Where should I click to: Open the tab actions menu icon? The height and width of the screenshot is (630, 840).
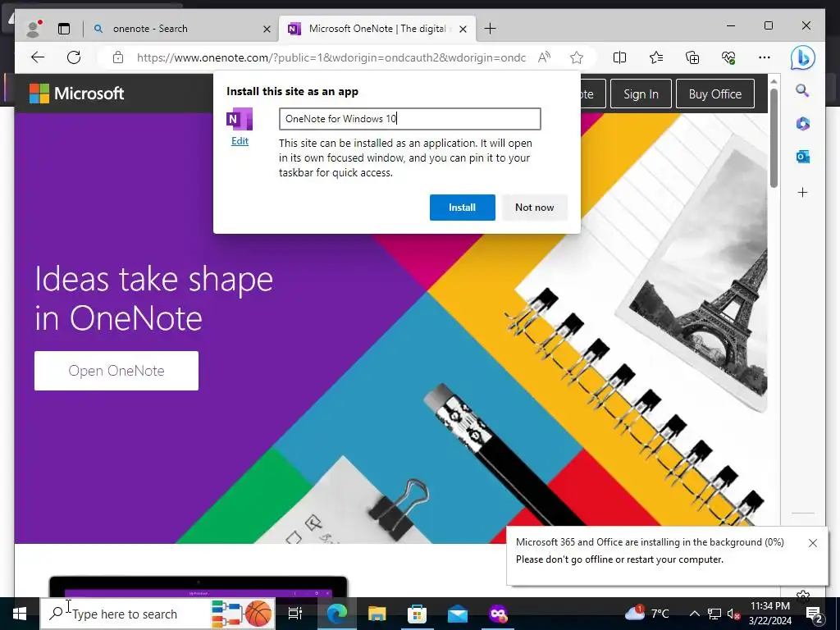(64, 29)
